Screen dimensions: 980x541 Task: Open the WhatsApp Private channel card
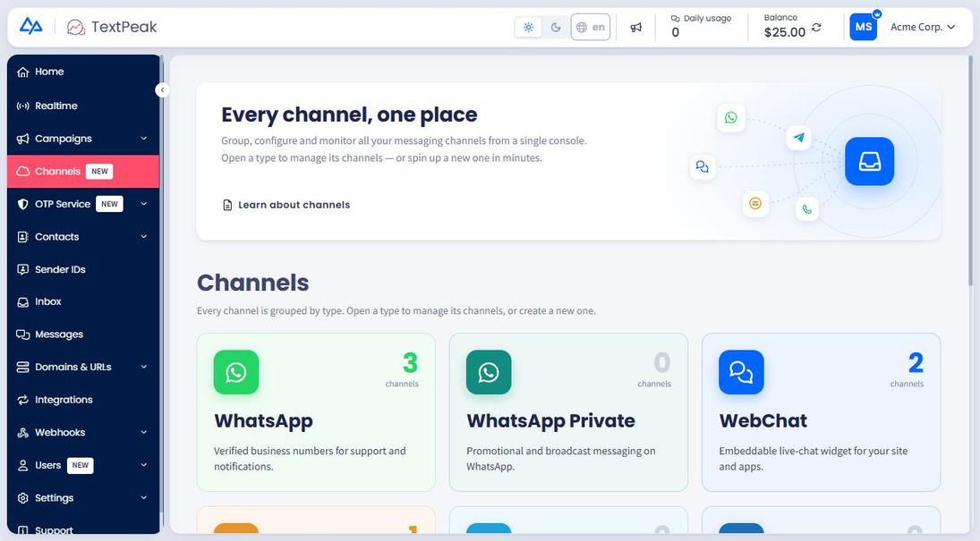(x=568, y=412)
